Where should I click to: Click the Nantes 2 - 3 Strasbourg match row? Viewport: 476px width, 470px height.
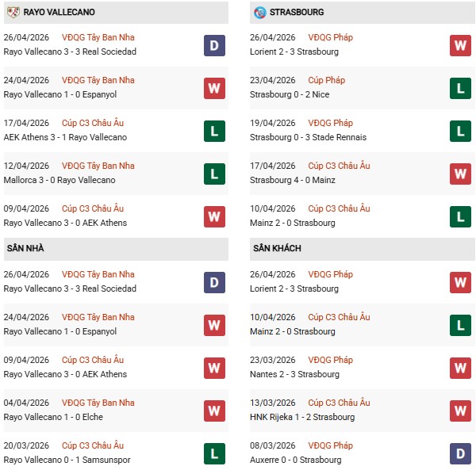point(296,374)
